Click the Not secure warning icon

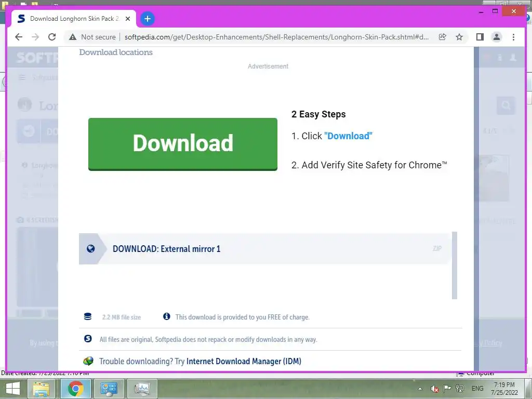(x=73, y=37)
